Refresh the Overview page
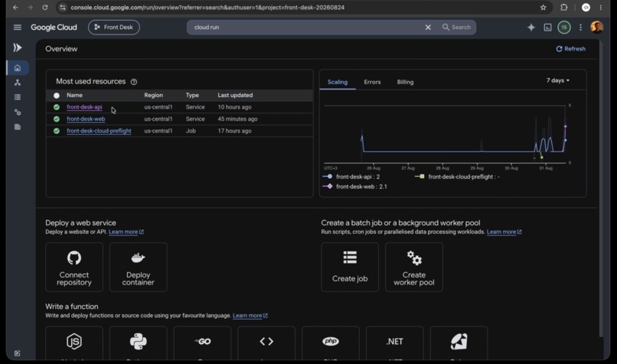The width and height of the screenshot is (617, 364). (x=570, y=49)
